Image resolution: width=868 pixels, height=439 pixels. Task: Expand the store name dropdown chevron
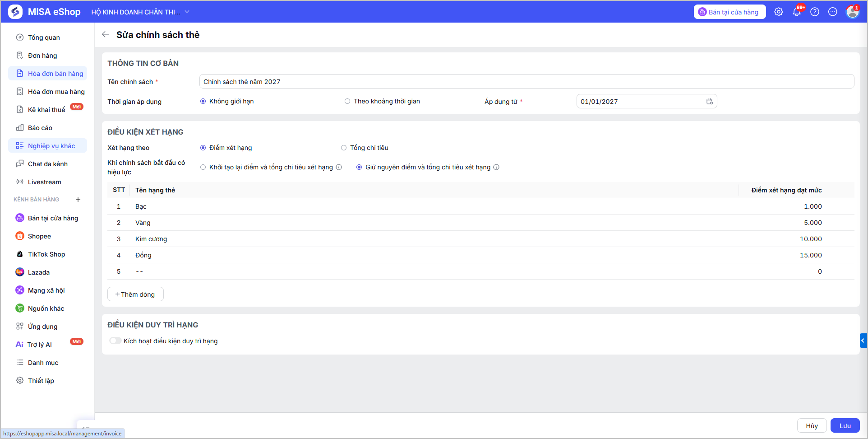(x=187, y=12)
